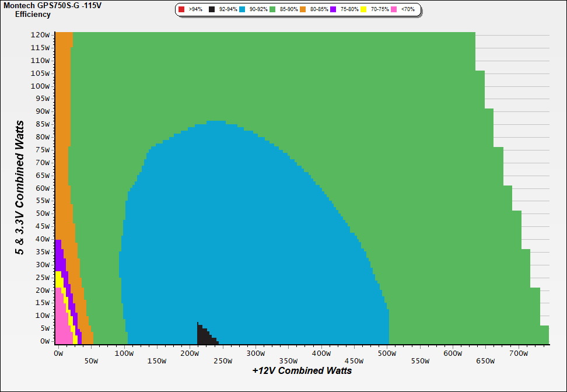Click the '5 & 3.3V Combined Watts' axis title

pos(20,188)
